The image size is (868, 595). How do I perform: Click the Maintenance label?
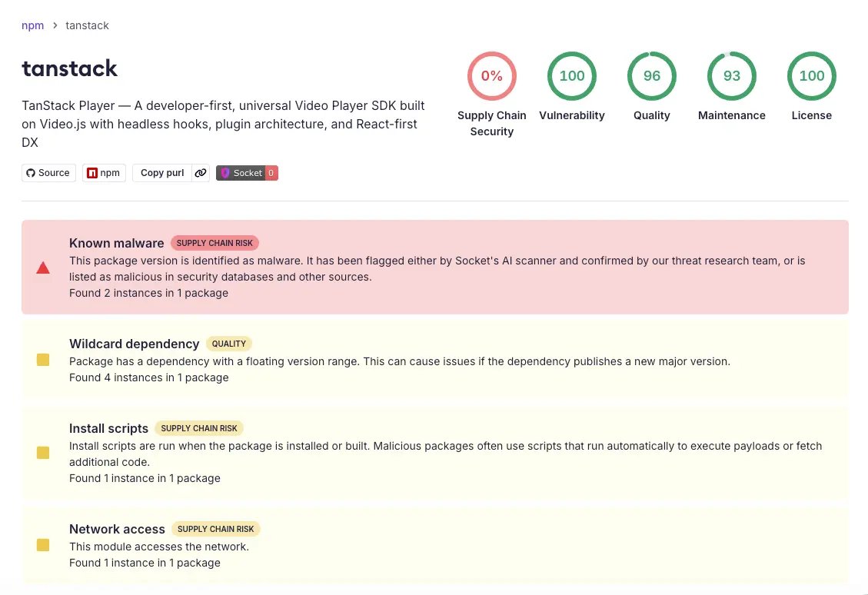(x=732, y=115)
